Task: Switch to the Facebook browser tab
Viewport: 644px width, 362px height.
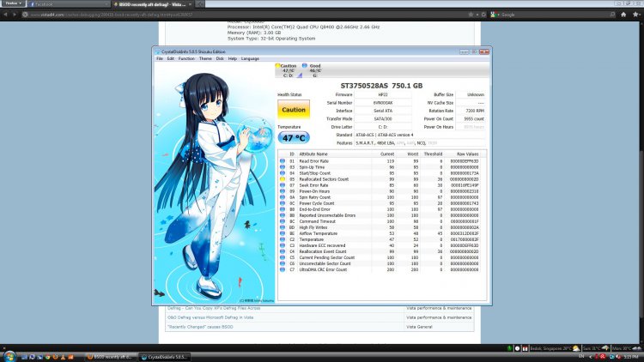Action: click(68, 4)
